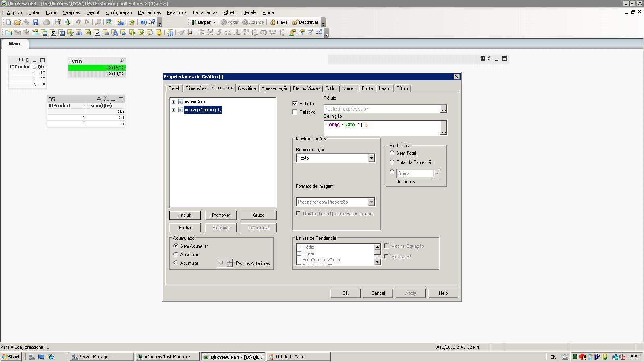This screenshot has width=644, height=362.
Task: Click in the Rótulo input field
Action: 382,109
